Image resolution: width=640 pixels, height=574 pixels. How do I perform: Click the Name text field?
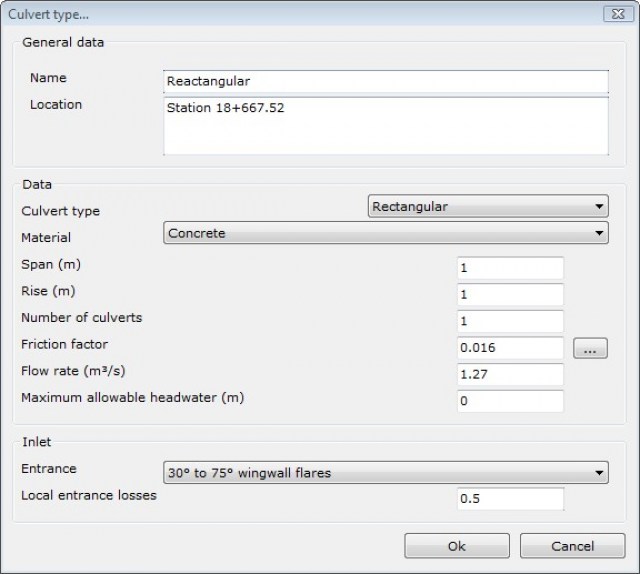pos(385,81)
